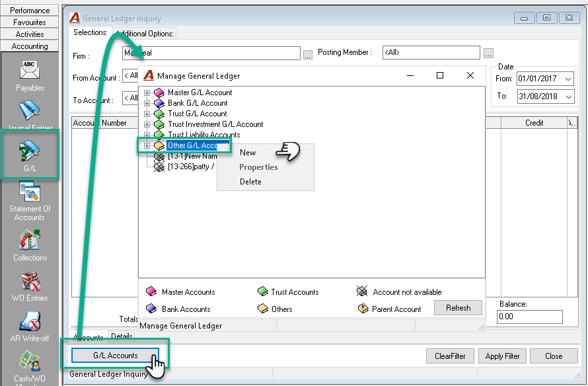
Task: Expand the Bank G/L Account node
Action: point(147,103)
